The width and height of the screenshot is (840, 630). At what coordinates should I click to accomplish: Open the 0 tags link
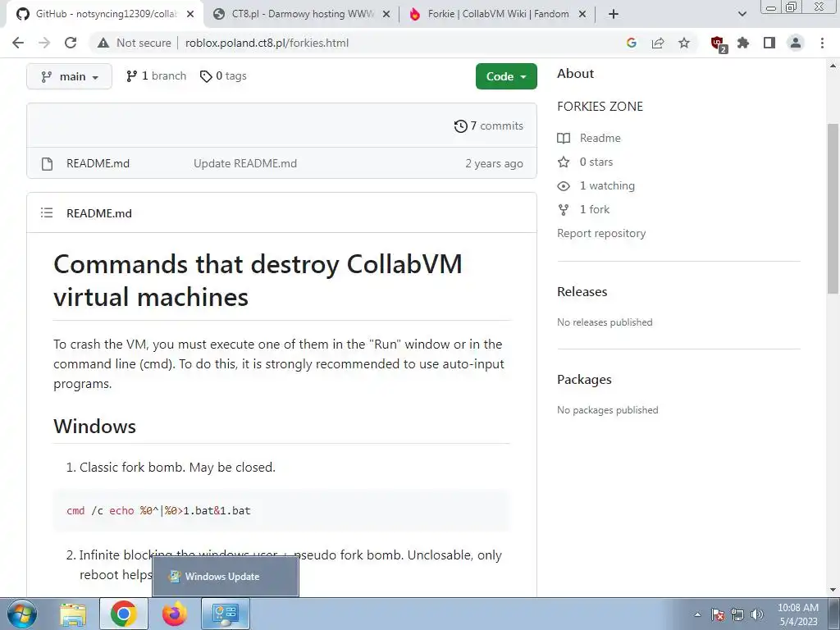coord(223,76)
